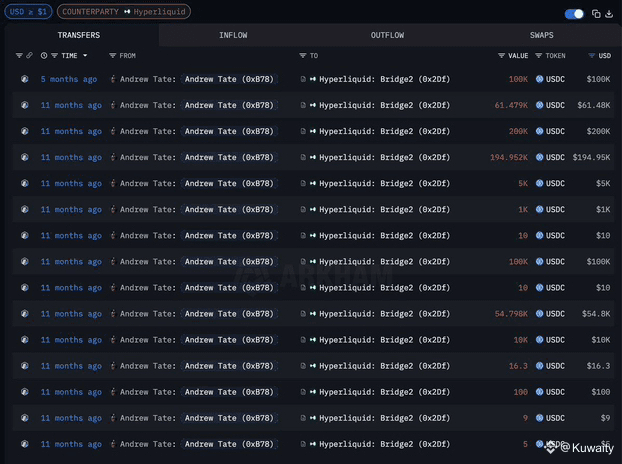Open the '5 months ago' transaction link
Viewport: 622px width, 464px height.
pos(69,78)
